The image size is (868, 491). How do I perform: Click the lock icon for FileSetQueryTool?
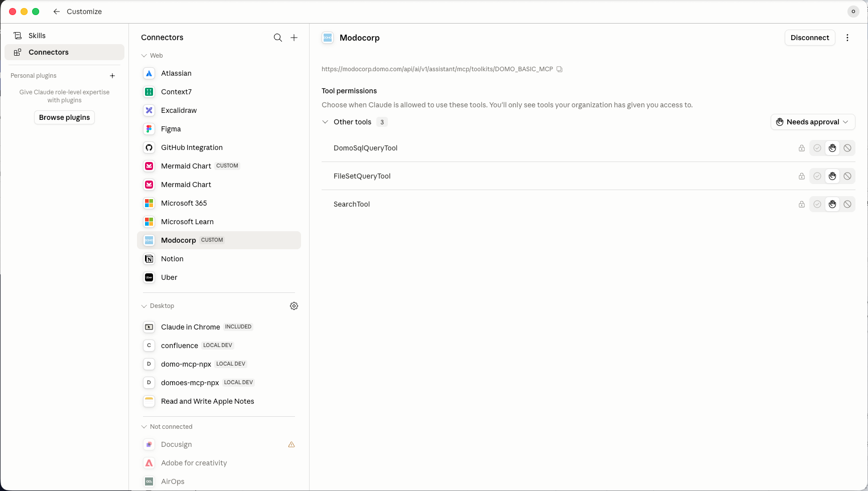[x=802, y=176]
